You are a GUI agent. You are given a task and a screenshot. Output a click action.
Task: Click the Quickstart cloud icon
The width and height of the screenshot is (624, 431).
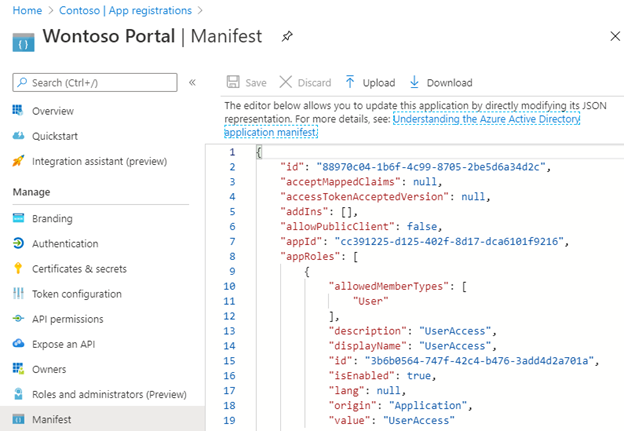click(18, 136)
